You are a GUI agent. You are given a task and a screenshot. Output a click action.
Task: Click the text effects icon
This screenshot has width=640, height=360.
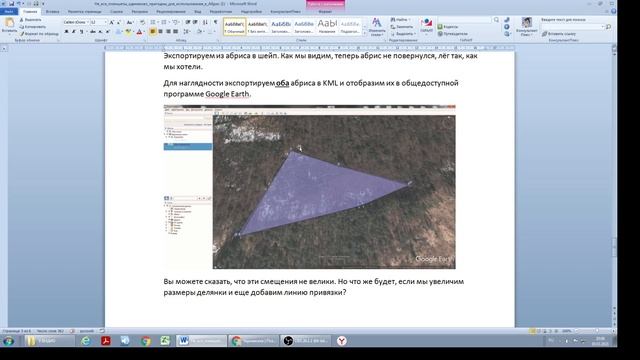pyautogui.click(x=119, y=31)
